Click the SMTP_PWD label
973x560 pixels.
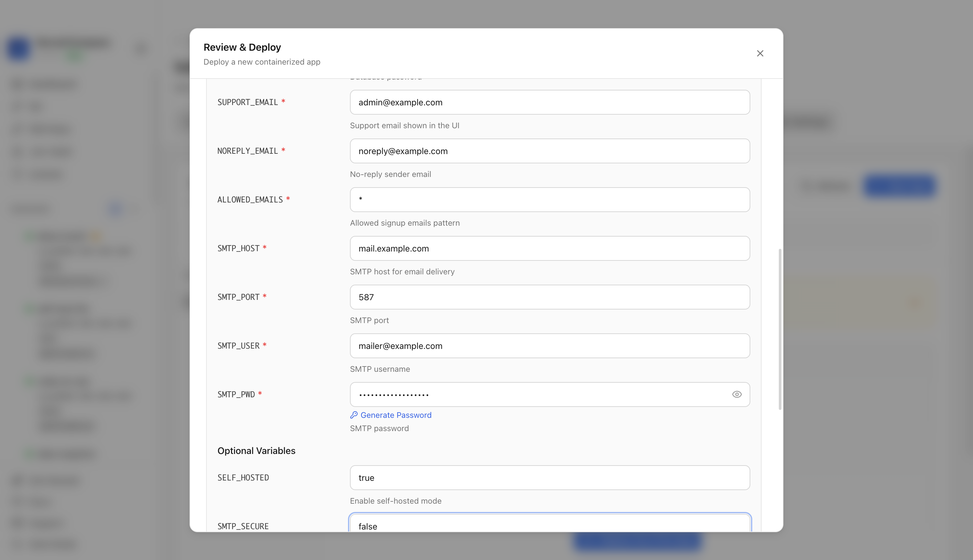point(236,395)
